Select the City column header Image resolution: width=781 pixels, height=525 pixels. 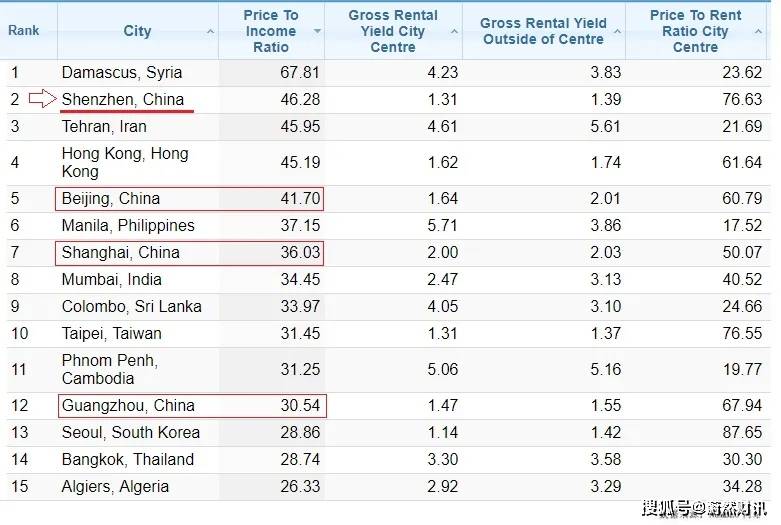(x=137, y=31)
